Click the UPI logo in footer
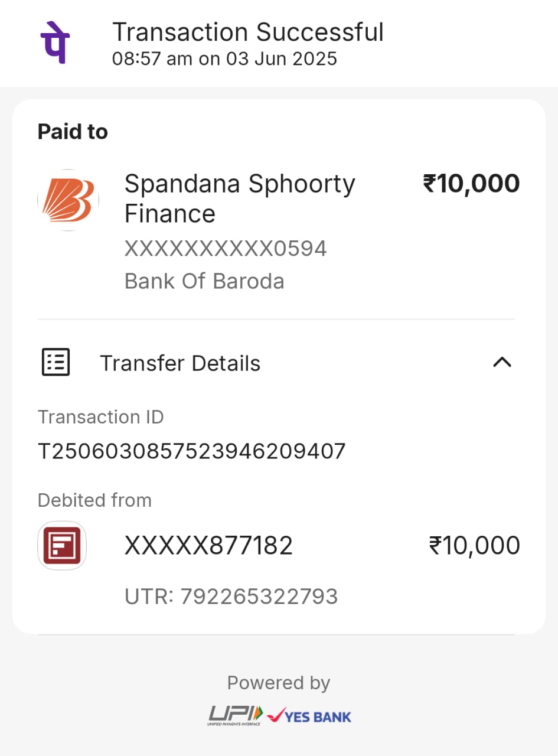The image size is (558, 756). (x=234, y=716)
